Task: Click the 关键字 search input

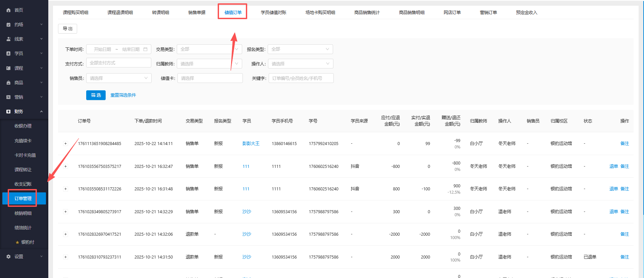Action: [x=301, y=78]
